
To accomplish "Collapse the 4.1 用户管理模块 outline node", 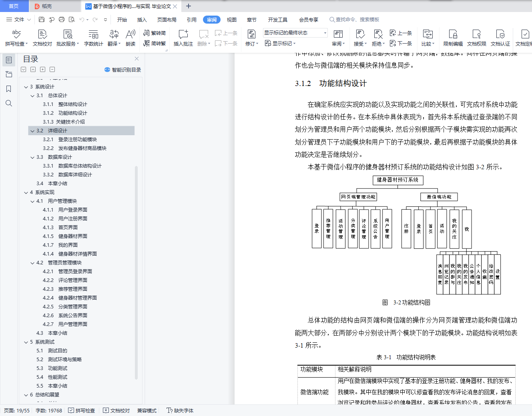I will pyautogui.click(x=32, y=201).
